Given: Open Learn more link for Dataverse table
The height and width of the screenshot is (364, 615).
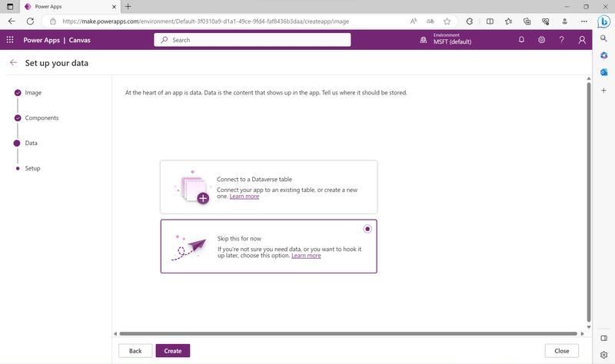Looking at the screenshot, I should pyautogui.click(x=244, y=197).
